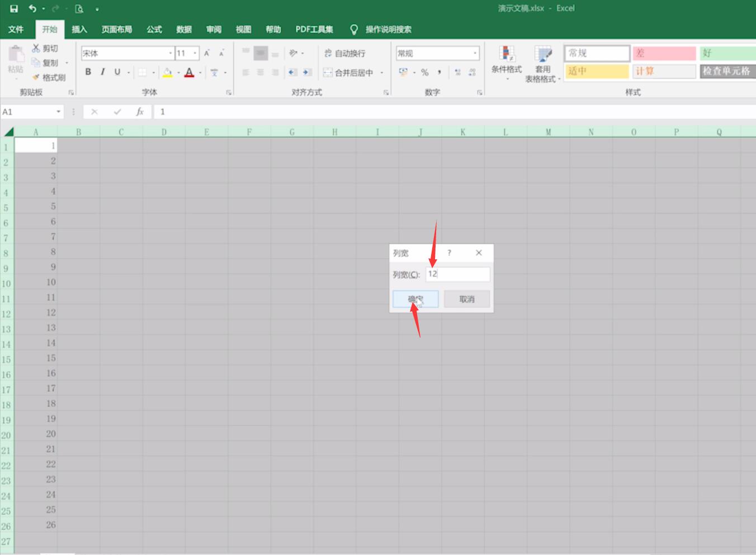Increase font size with larger A icon
The width and height of the screenshot is (756, 555).
[x=207, y=53]
